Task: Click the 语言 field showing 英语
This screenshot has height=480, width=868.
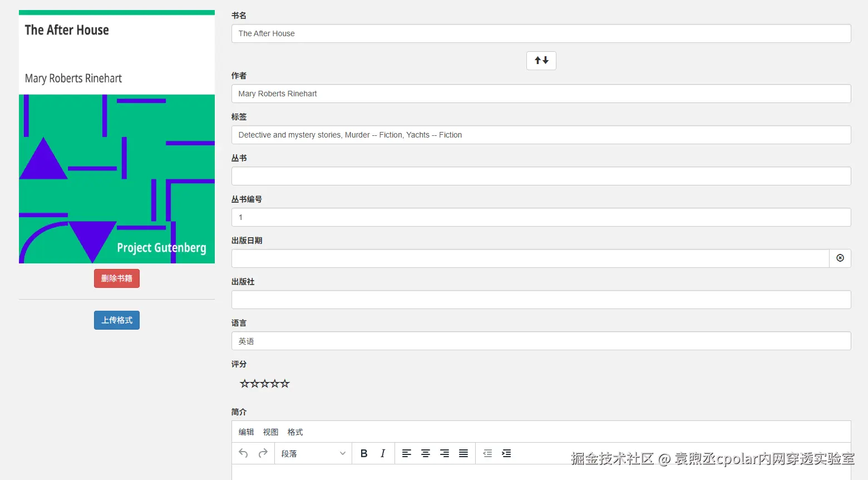Action: pos(541,341)
